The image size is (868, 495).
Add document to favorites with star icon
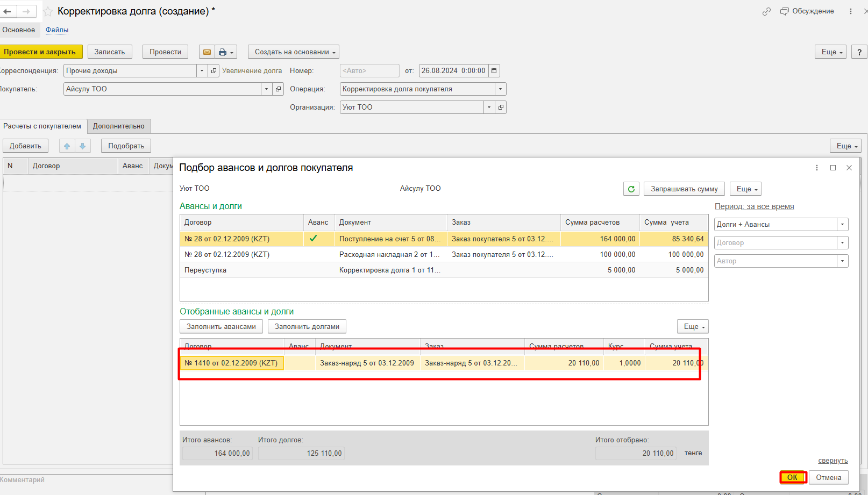[x=48, y=11]
